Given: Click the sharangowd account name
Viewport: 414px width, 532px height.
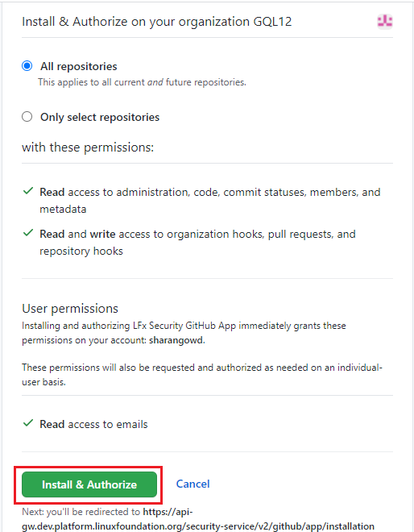Looking at the screenshot, I should point(176,340).
